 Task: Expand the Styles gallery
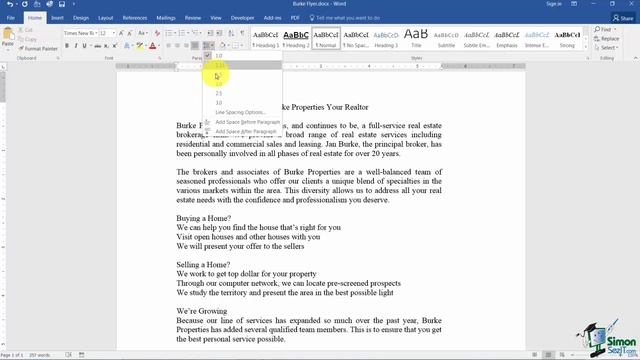point(586,47)
